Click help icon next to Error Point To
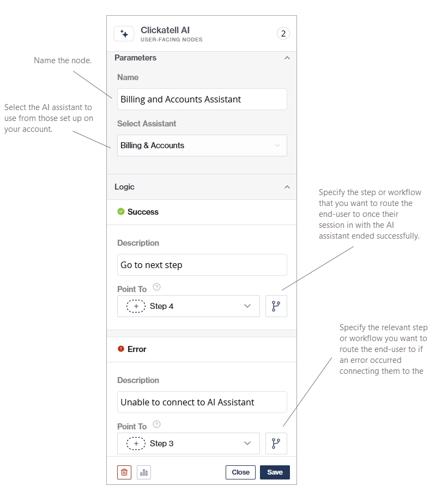 coord(156,424)
